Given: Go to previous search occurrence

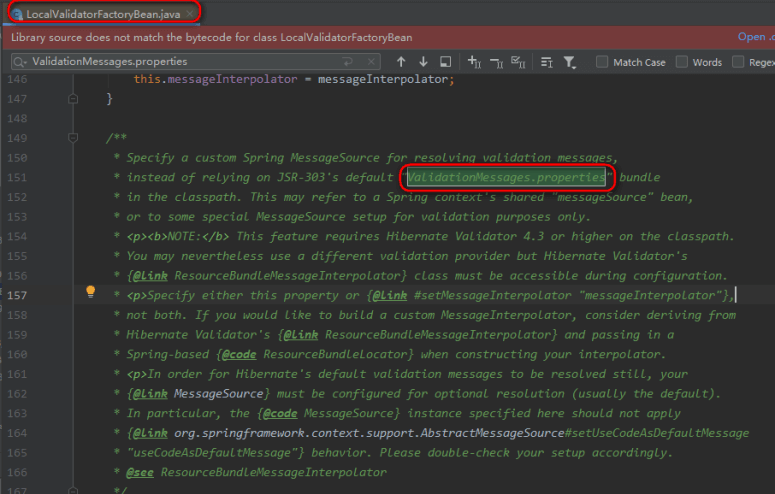Looking at the screenshot, I should (x=401, y=62).
